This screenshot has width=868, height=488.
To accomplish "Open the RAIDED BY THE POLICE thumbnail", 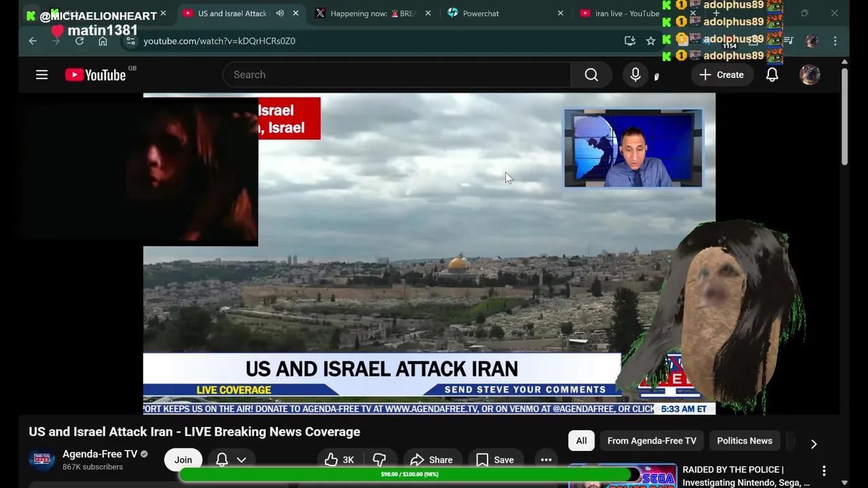I will [623, 476].
